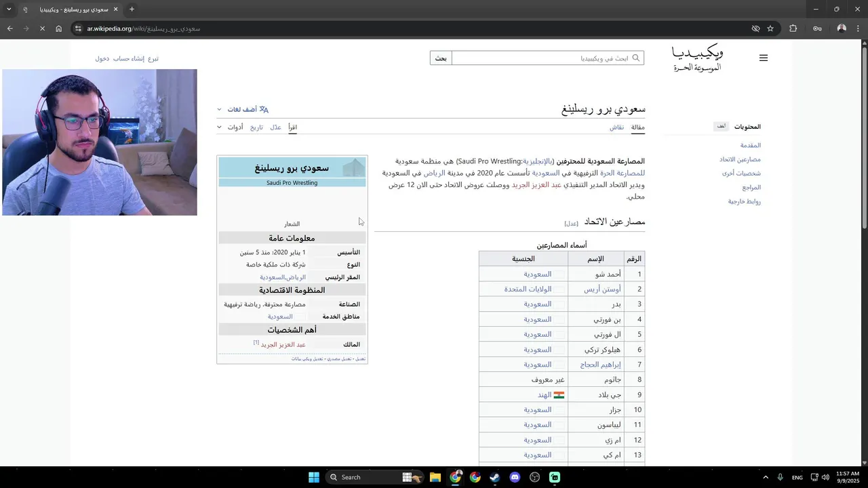This screenshot has height=488, width=868.
Task: Jump to مصارعين الاتحاد in contents
Action: [740, 159]
